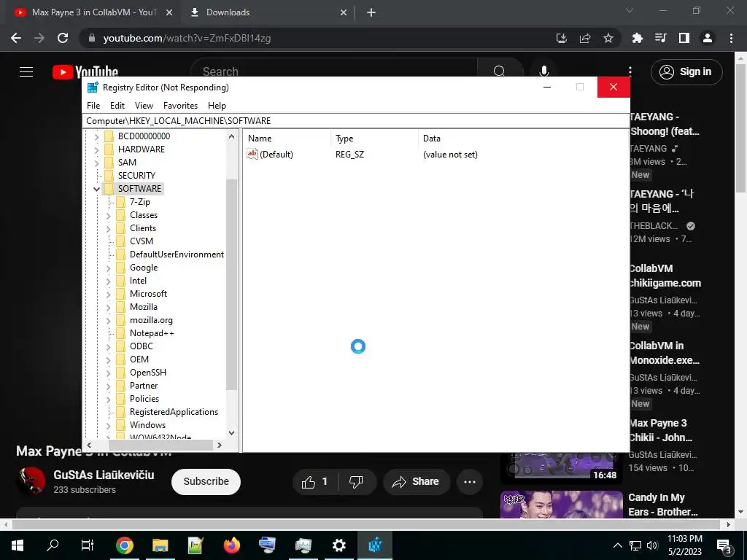Open notification center icon

(724, 546)
